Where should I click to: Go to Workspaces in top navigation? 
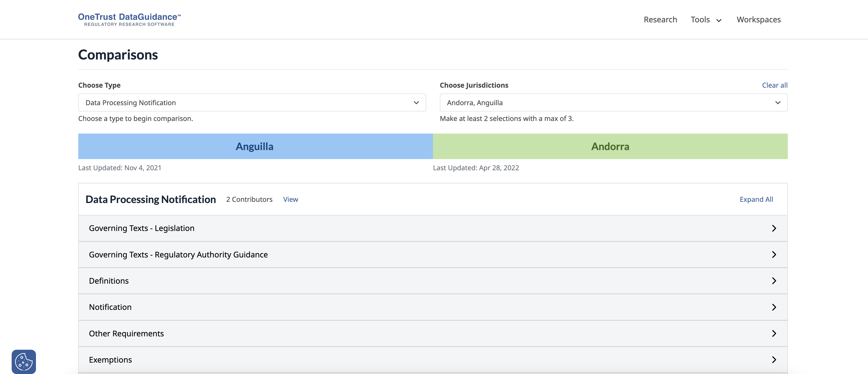click(758, 19)
